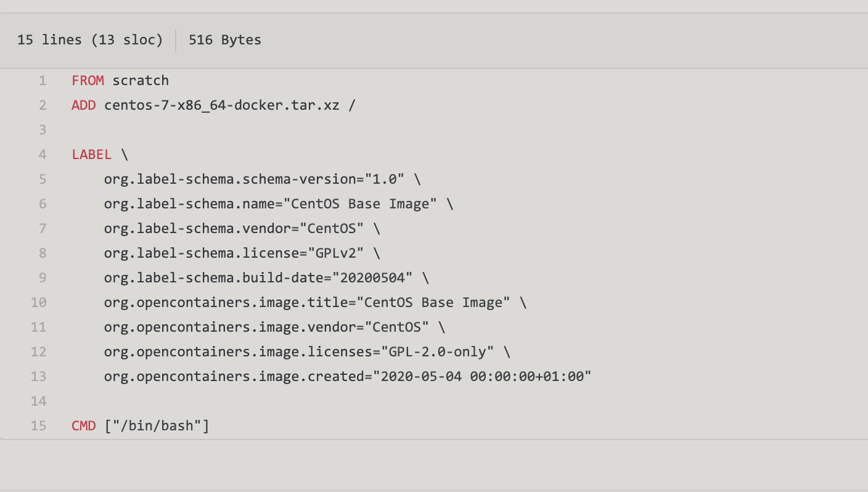
Task: Click line number 15
Action: tap(38, 425)
